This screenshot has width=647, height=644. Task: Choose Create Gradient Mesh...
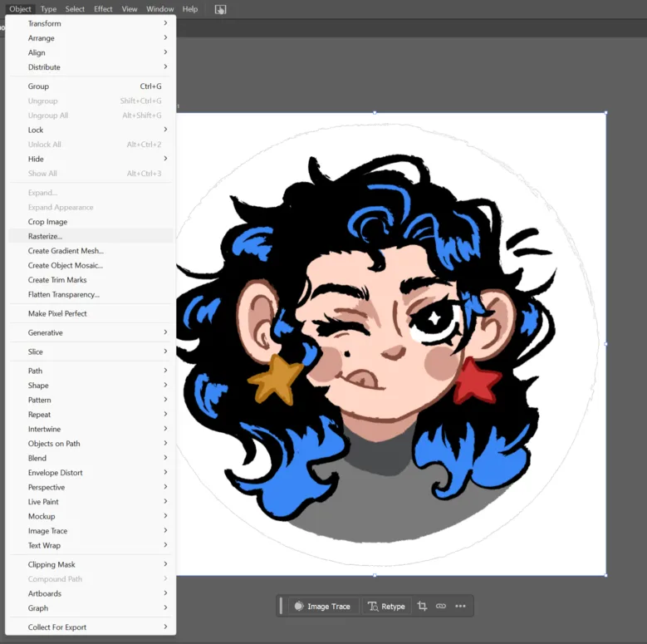[x=91, y=251]
